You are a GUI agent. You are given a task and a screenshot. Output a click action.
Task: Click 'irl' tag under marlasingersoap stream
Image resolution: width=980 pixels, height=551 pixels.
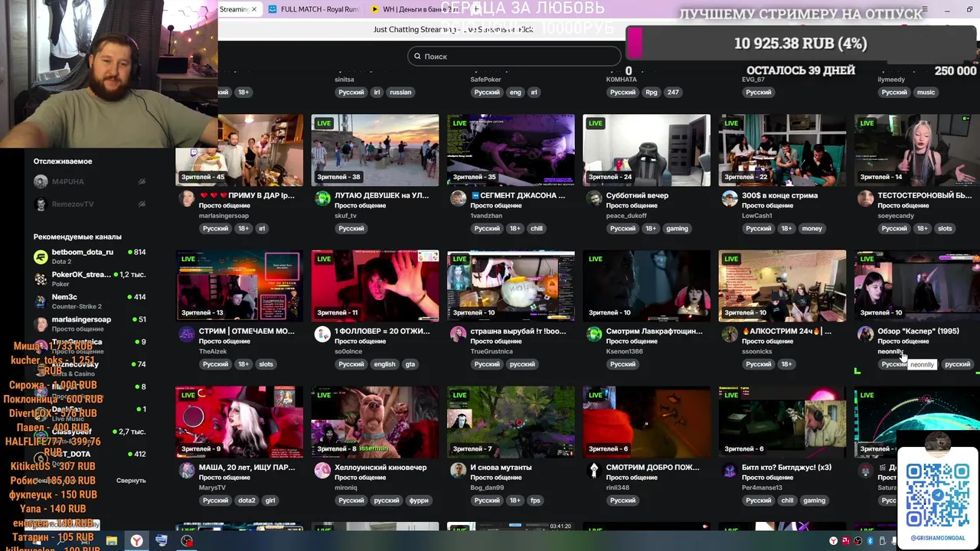tap(262, 228)
